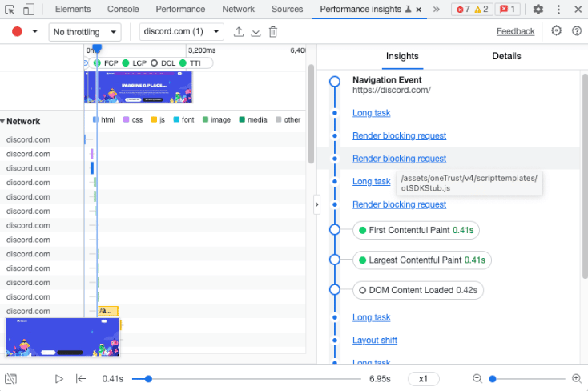
Task: Delete recording with the trash icon
Action: [273, 32]
